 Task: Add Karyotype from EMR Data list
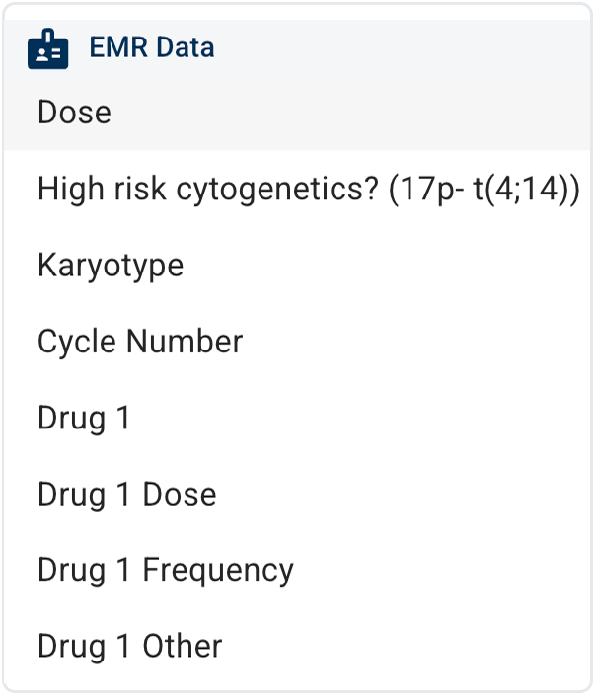[x=111, y=266]
